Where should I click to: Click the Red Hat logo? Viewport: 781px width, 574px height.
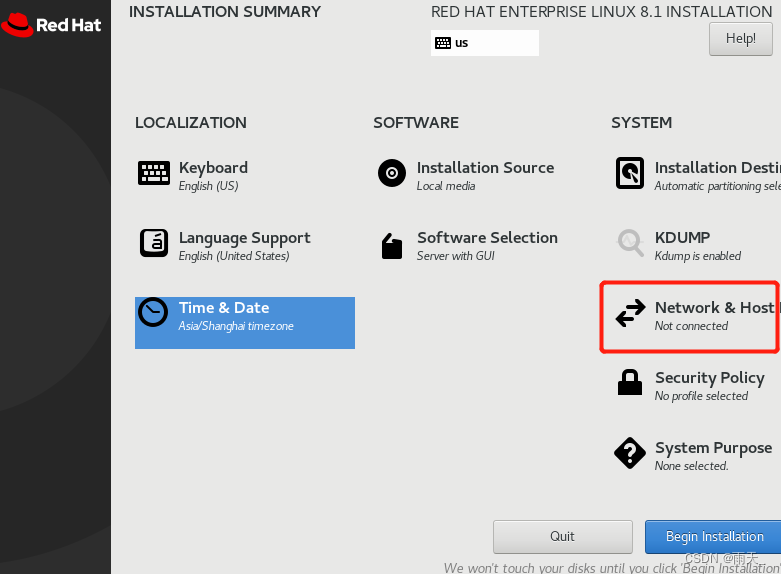click(51, 25)
